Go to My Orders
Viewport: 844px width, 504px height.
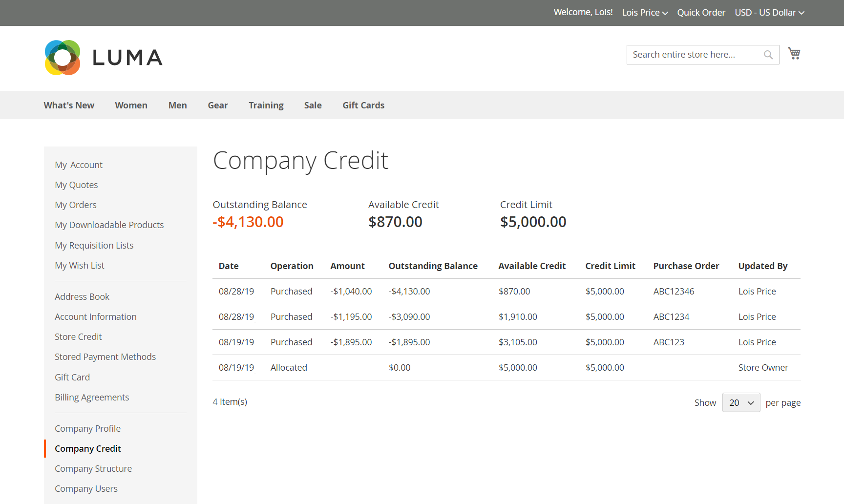76,205
